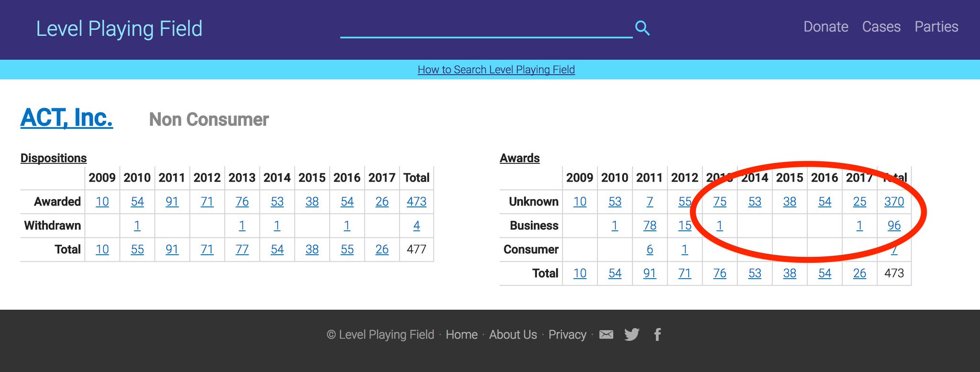Image resolution: width=980 pixels, height=372 pixels.
Task: Open the Cases menu item
Action: (881, 27)
